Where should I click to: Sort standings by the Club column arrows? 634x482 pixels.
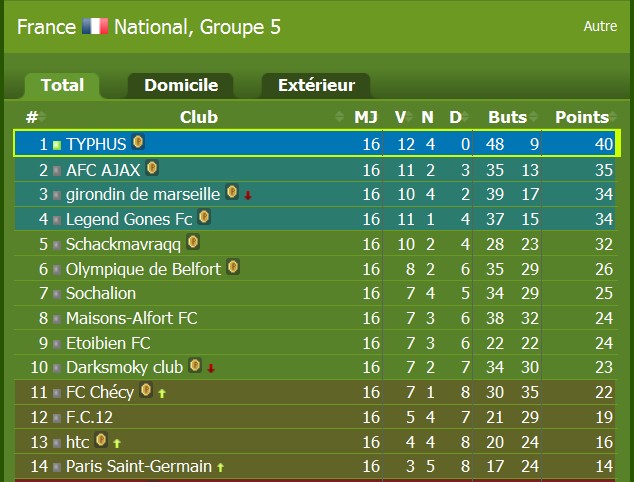point(339,117)
